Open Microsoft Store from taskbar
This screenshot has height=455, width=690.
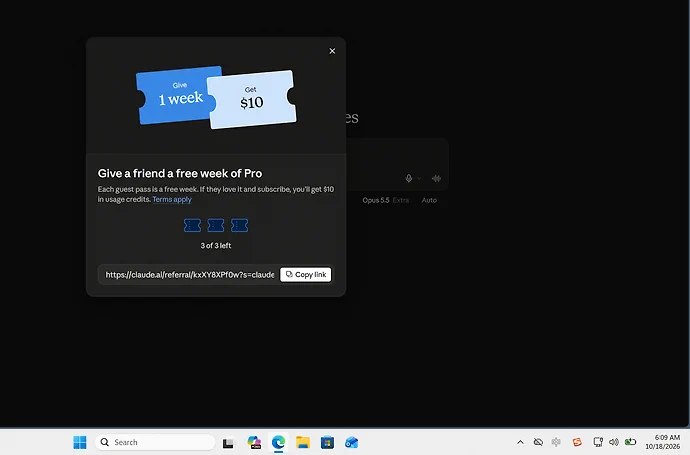(x=327, y=442)
